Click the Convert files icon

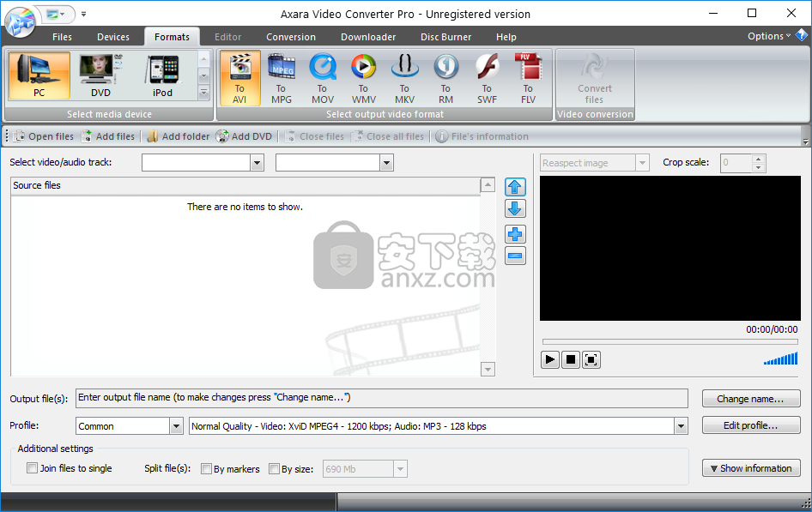pos(595,79)
